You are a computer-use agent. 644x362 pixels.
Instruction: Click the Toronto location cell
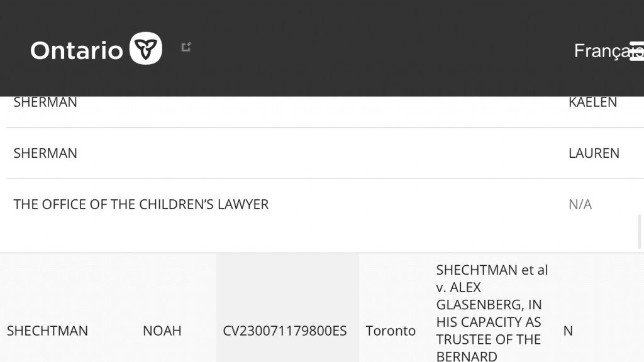pos(391,331)
